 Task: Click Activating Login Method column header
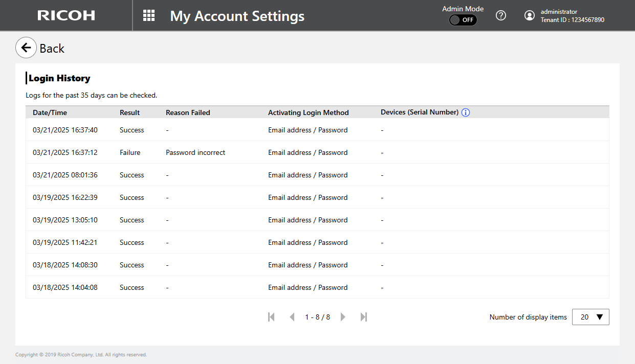click(308, 112)
